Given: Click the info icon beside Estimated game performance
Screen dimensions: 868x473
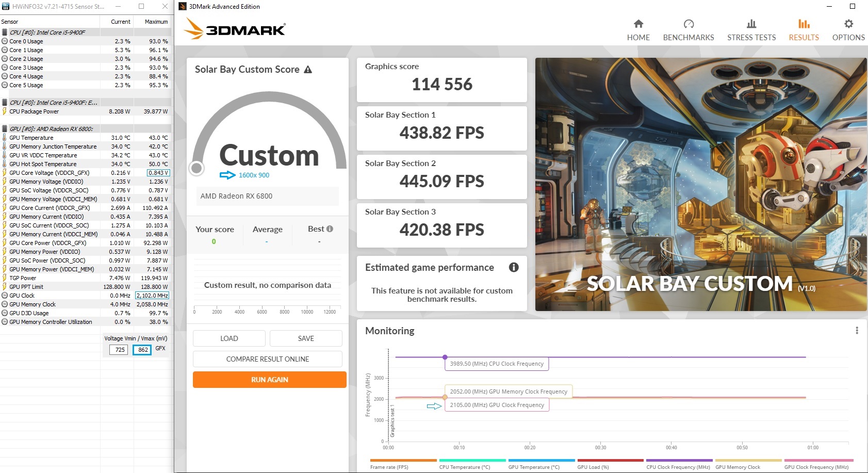Looking at the screenshot, I should click(514, 267).
